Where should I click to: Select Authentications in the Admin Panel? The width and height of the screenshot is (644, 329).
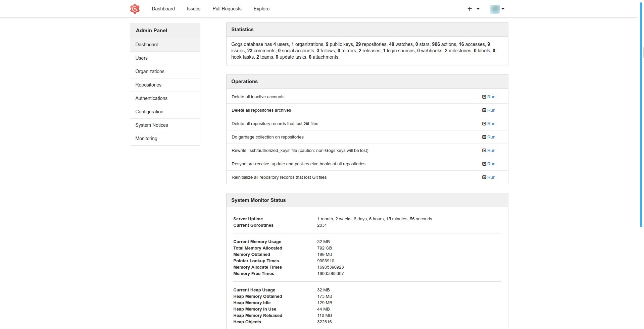[151, 98]
